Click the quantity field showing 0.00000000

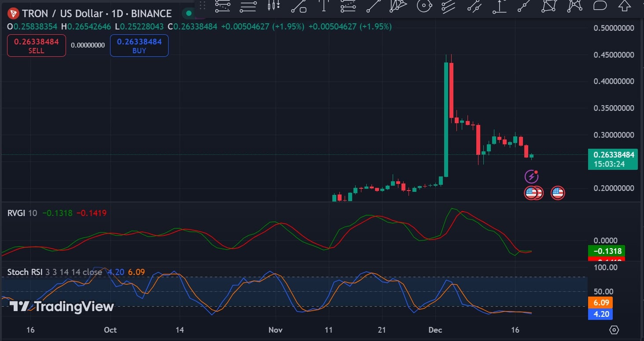[88, 45]
